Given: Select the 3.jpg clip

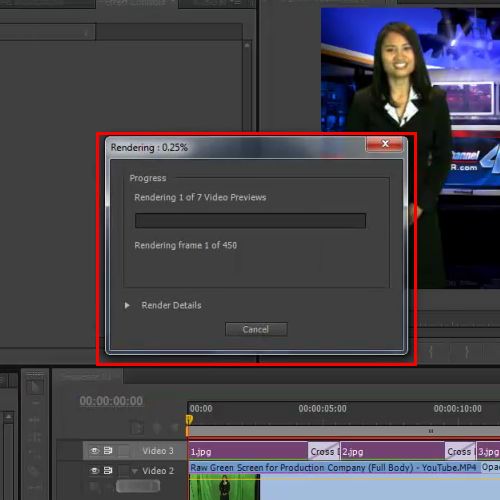Looking at the screenshot, I should coord(488,452).
